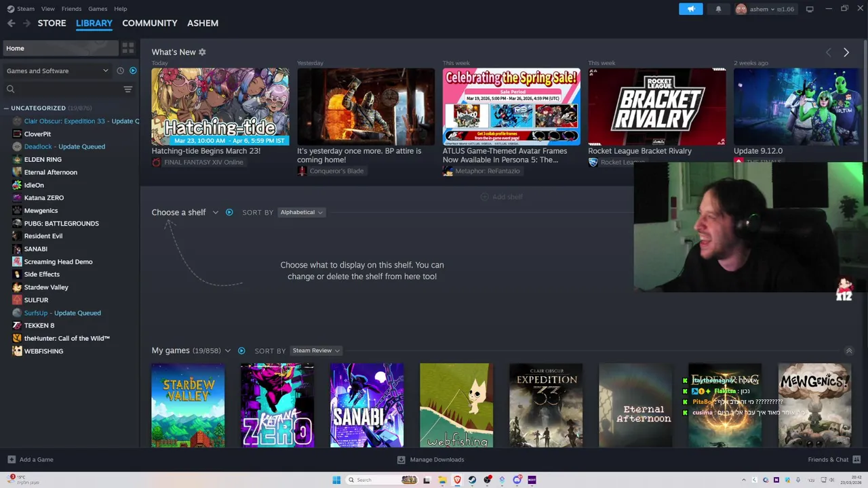Select ELDEN RING in game list
The height and width of the screenshot is (488, 868).
coord(43,159)
